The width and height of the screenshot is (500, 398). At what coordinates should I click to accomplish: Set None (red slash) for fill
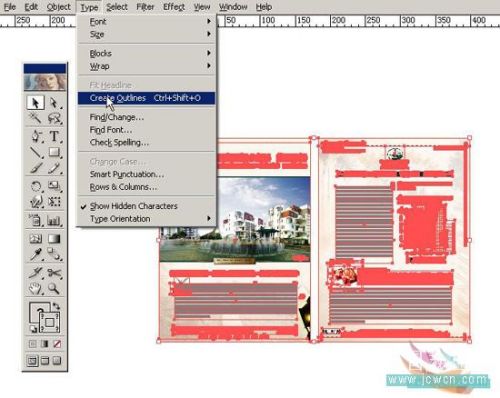[x=57, y=344]
